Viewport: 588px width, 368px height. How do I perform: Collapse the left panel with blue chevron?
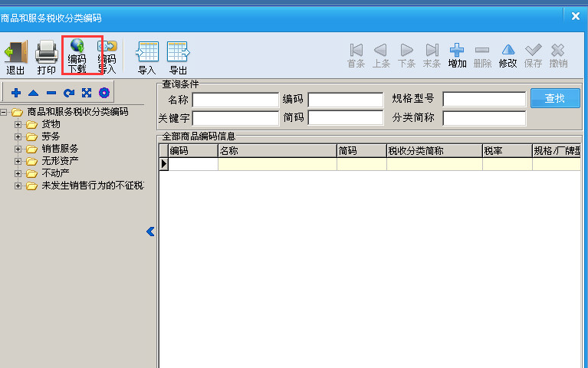(x=150, y=232)
